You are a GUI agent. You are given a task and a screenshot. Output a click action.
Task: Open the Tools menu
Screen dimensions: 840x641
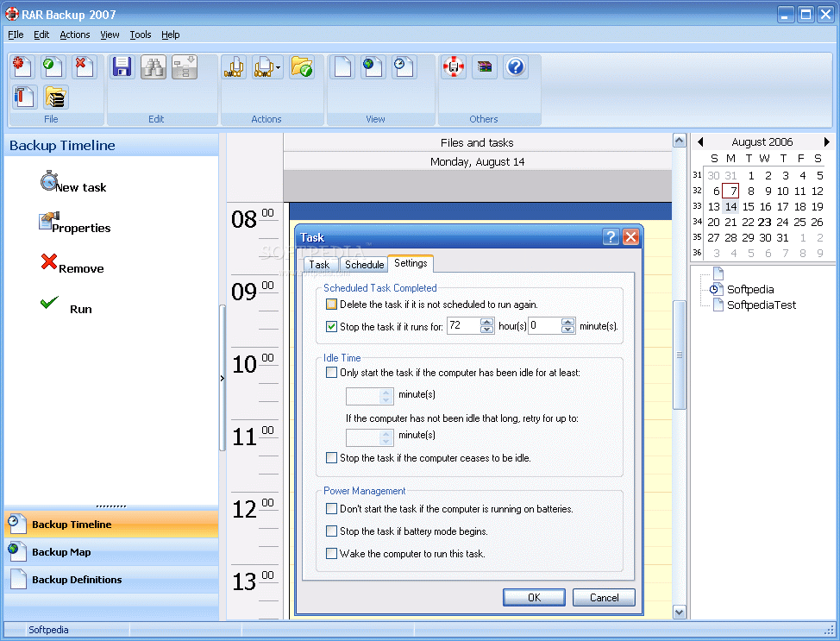[141, 35]
